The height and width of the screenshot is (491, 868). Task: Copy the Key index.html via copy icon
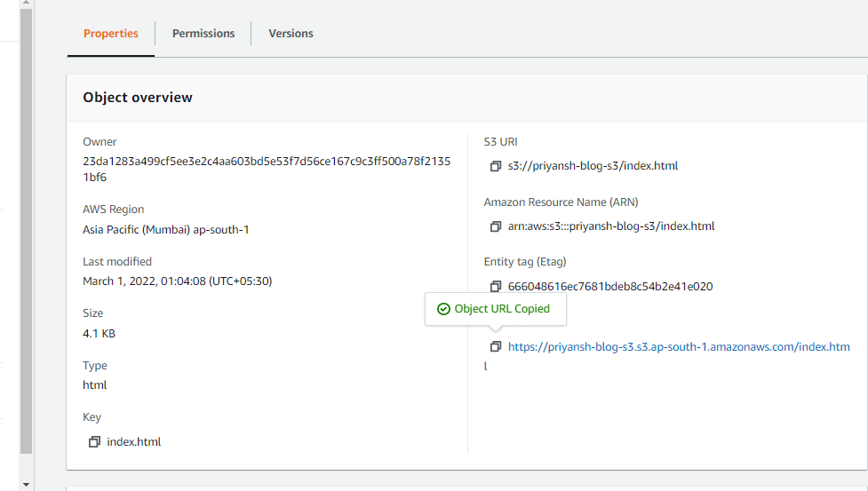coord(94,442)
